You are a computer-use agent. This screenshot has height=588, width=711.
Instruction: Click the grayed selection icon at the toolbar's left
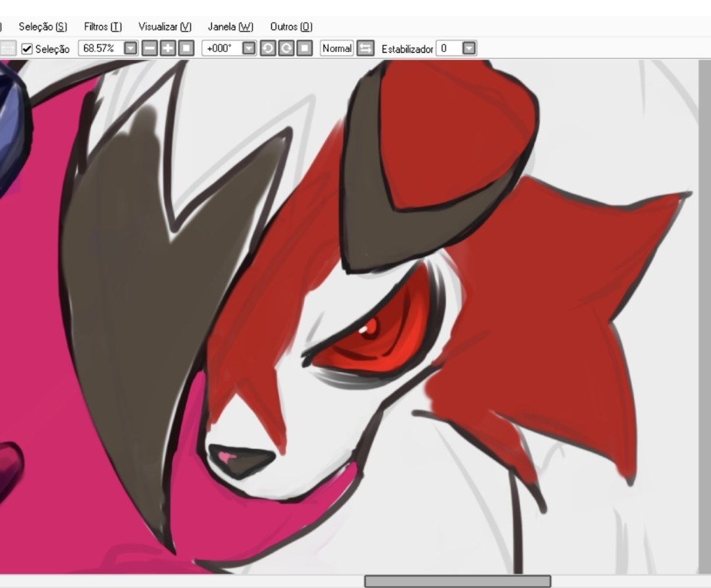click(7, 47)
